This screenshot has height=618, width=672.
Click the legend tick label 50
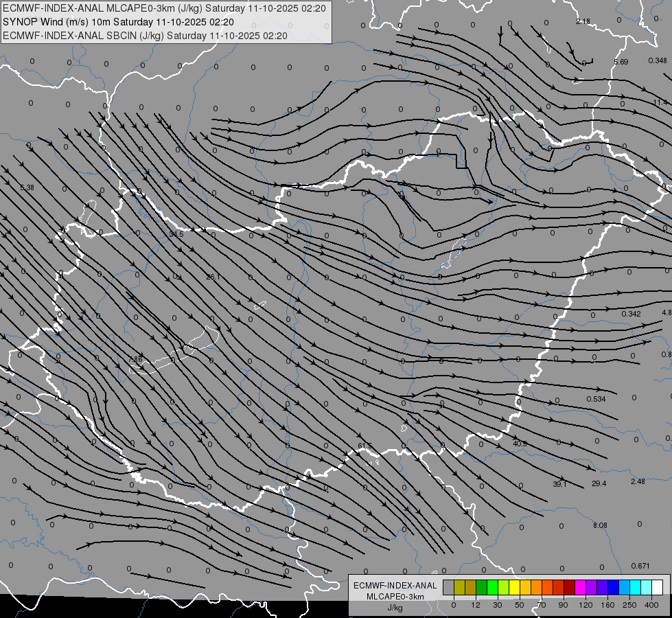point(520,605)
